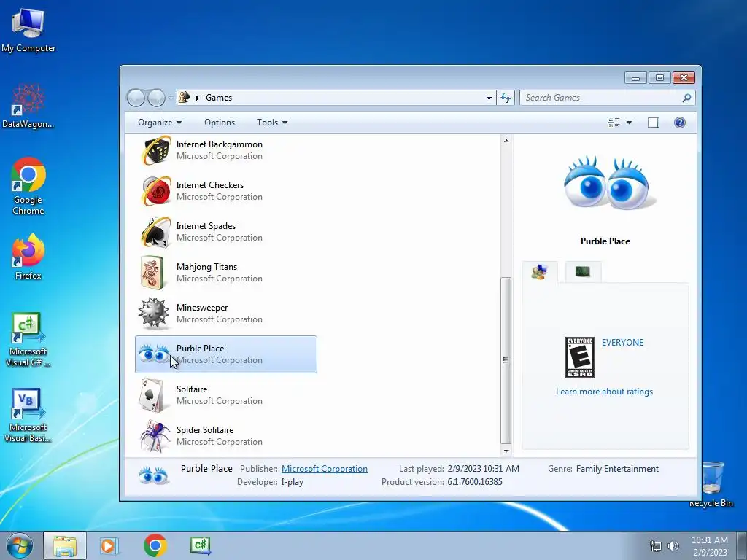Screen dimensions: 747x560
Task: Click the Minesweeper title text
Action: click(202, 308)
